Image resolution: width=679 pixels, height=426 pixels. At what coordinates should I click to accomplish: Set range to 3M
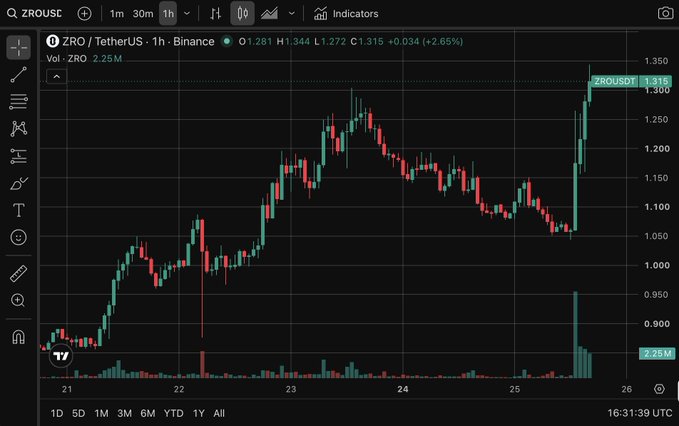click(125, 413)
